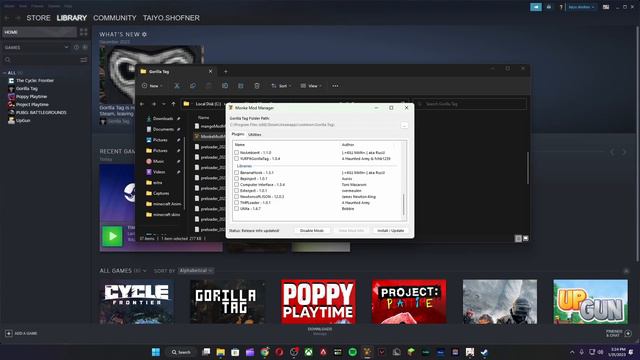The image size is (640, 360).
Task: Check the Computer Interface mod checkbox
Action: click(x=236, y=184)
